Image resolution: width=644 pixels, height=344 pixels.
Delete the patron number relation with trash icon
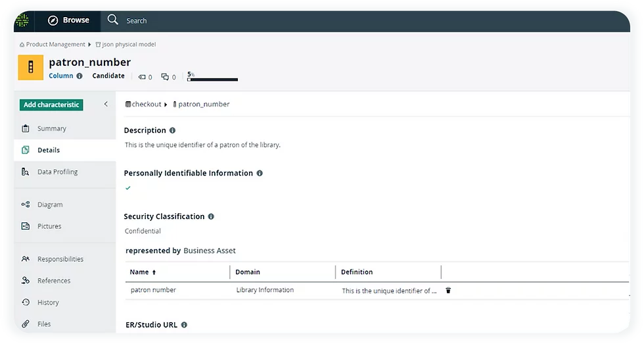coord(448,291)
